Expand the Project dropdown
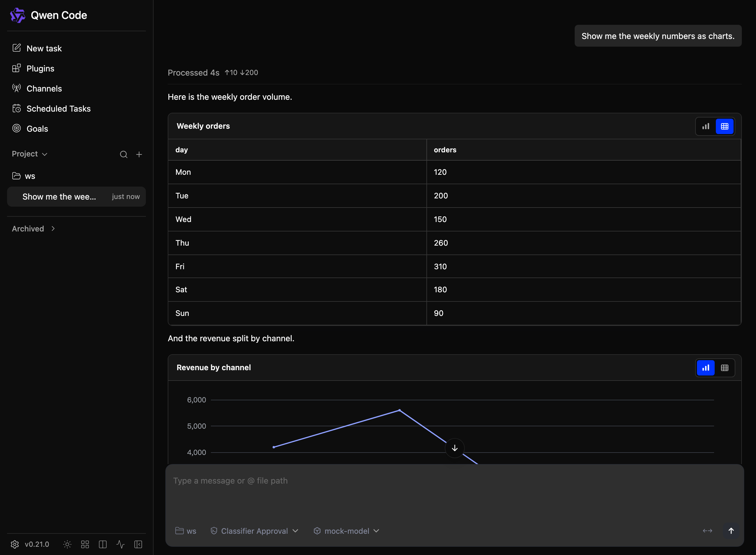Image resolution: width=756 pixels, height=555 pixels. coord(30,154)
